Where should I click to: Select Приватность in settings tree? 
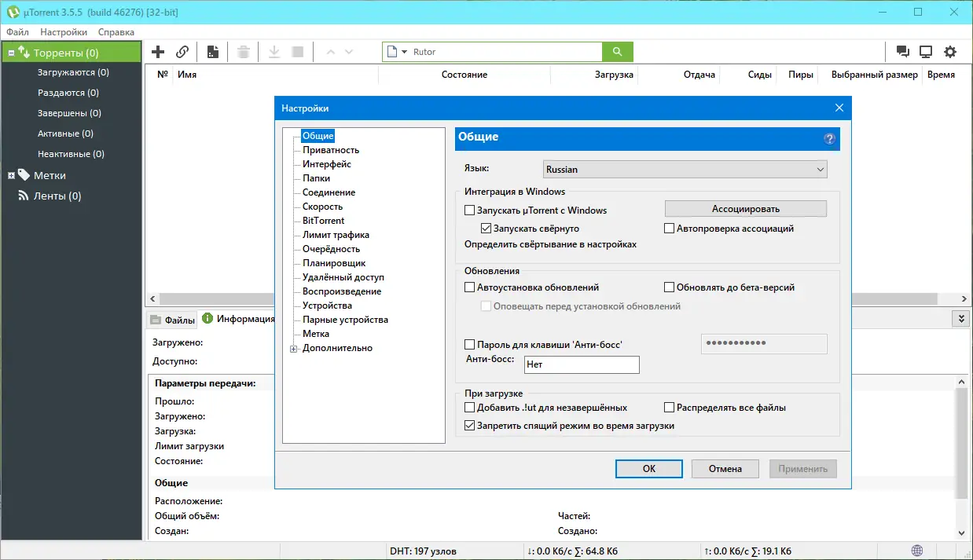(331, 150)
